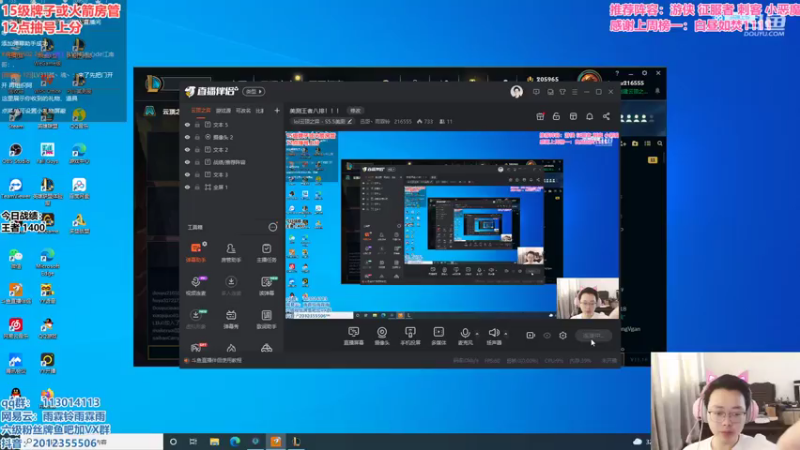800x450 pixels.
Task: Switch to the third scene tab
Action: (243, 110)
